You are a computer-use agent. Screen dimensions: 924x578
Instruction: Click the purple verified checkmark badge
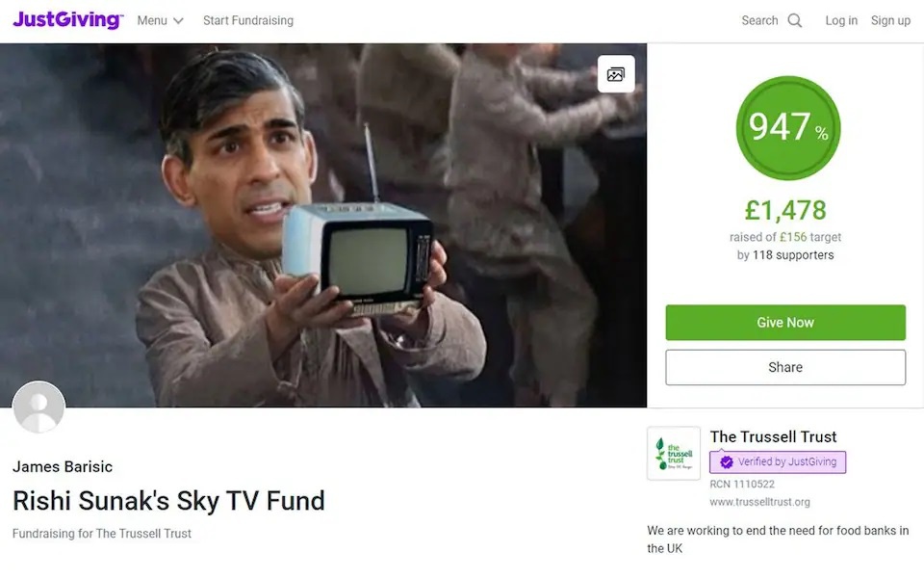(726, 461)
